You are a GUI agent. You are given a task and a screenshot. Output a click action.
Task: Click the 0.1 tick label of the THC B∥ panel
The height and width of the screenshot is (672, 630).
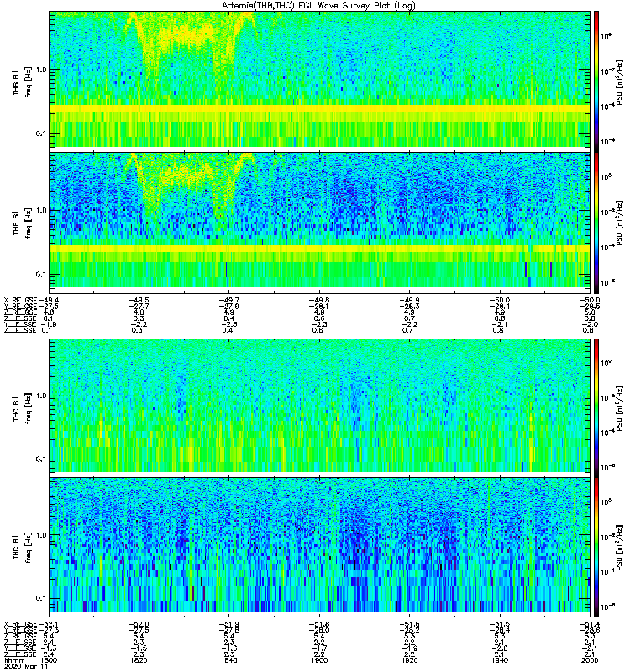(41, 598)
